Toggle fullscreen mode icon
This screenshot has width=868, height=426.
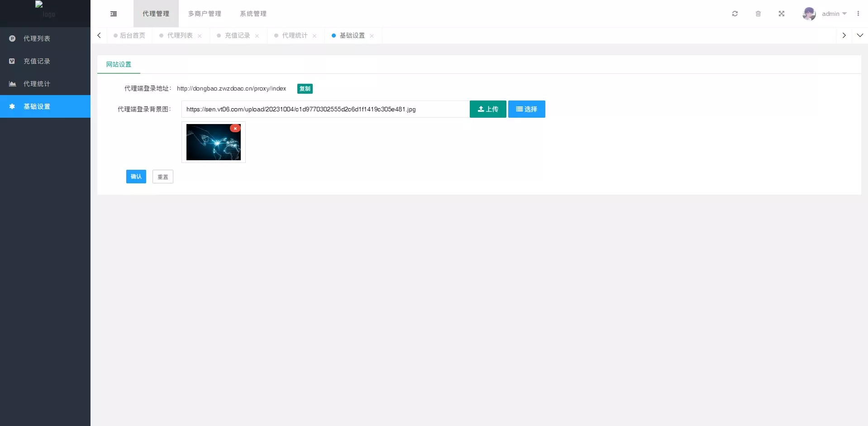(782, 14)
